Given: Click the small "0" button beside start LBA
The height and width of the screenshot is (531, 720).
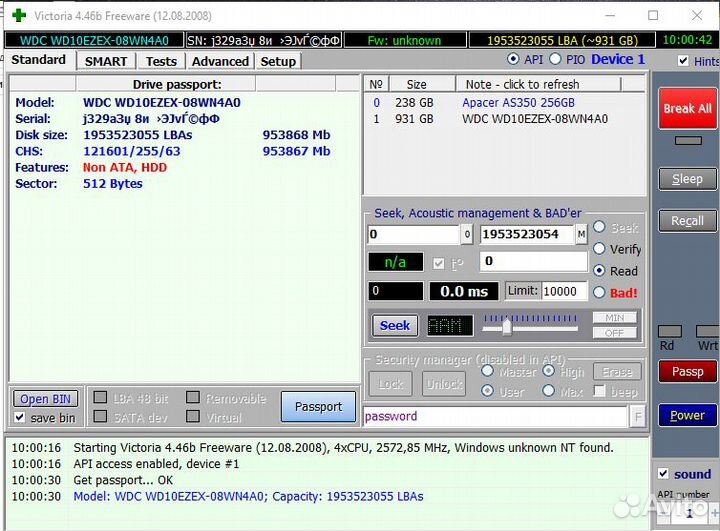Looking at the screenshot, I should [x=467, y=234].
